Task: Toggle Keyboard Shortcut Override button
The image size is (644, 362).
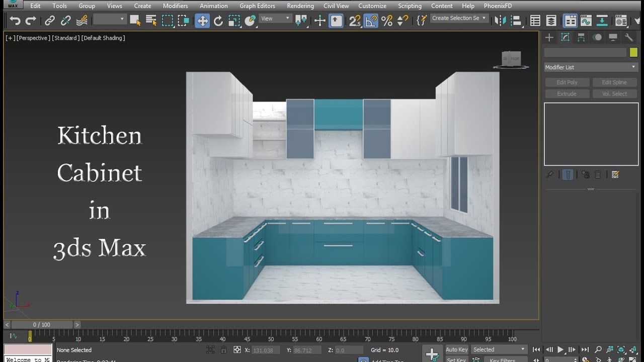Action: 336,21
